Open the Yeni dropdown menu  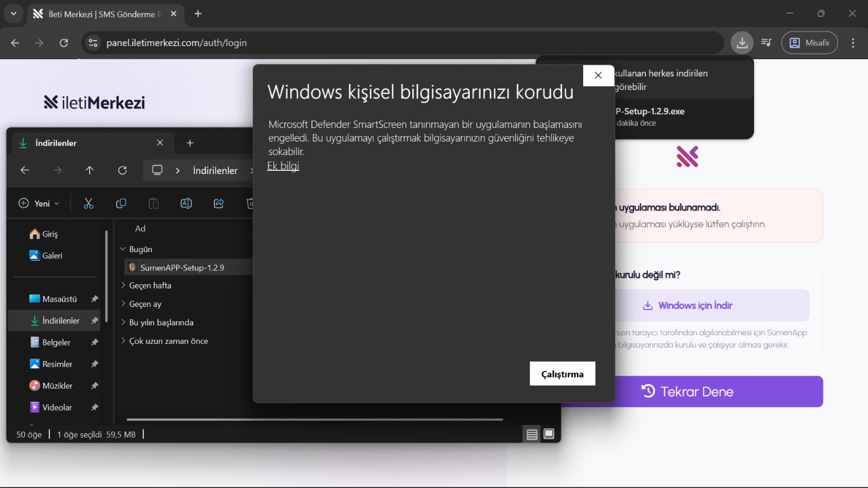[39, 203]
